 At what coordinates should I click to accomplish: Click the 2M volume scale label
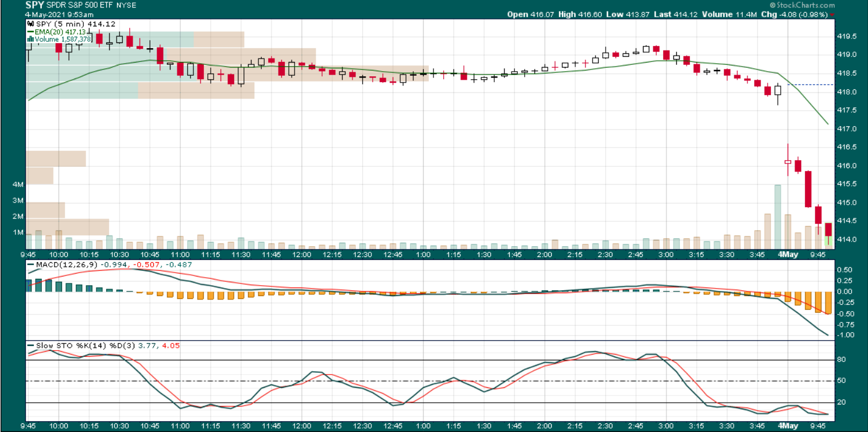[x=18, y=217]
